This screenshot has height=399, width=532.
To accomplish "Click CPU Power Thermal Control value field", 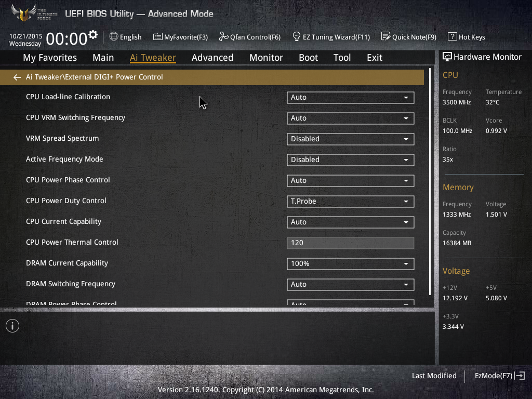I will point(351,243).
